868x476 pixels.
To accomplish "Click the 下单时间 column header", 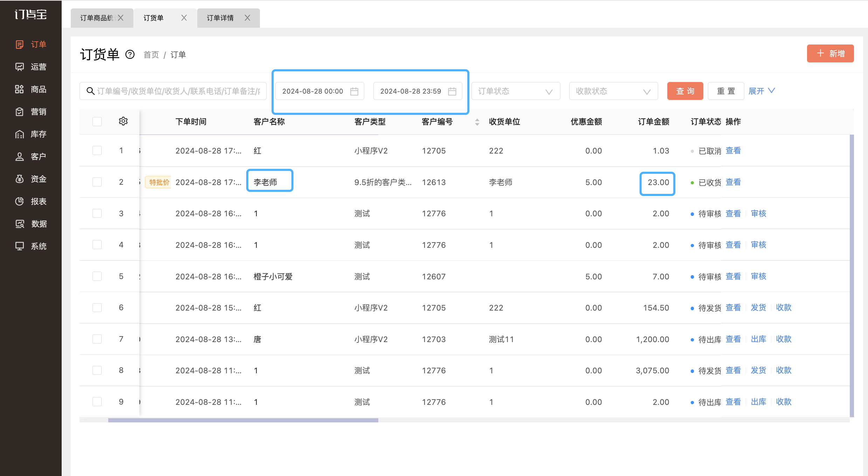I will click(191, 122).
